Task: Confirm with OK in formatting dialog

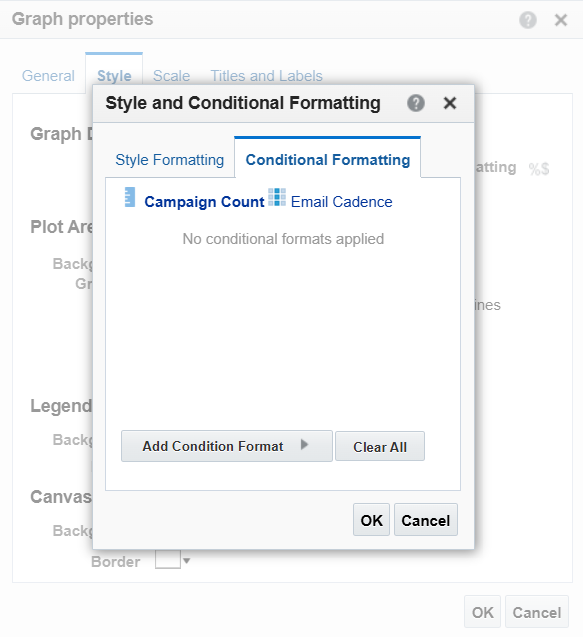Action: coord(371,520)
